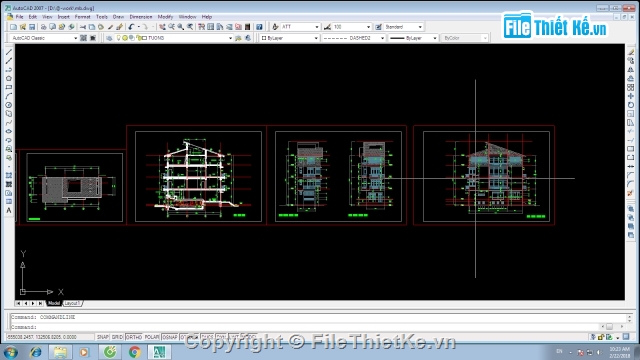Viewport: 640px width, 360px height.
Task: Switch to the Layout1 tab
Action: [72, 303]
